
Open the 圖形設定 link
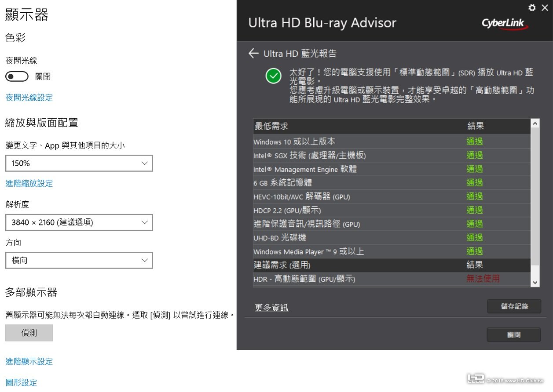click(x=21, y=382)
